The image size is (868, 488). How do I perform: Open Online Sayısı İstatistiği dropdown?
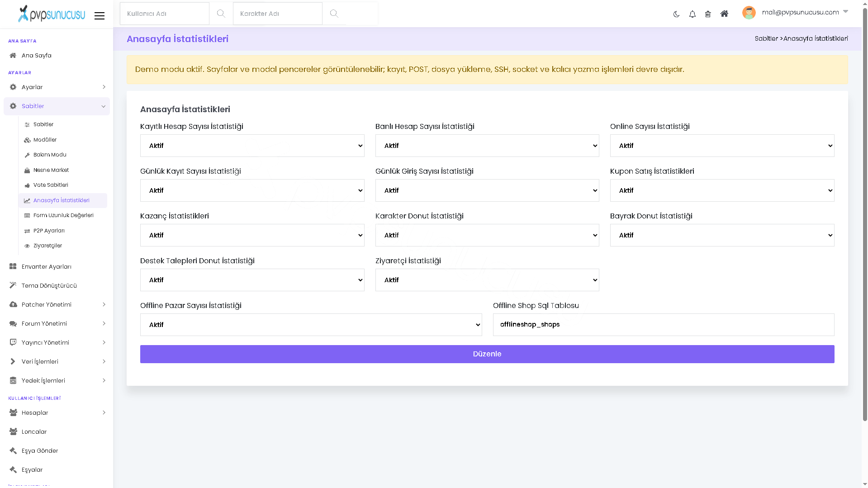pos(722,146)
